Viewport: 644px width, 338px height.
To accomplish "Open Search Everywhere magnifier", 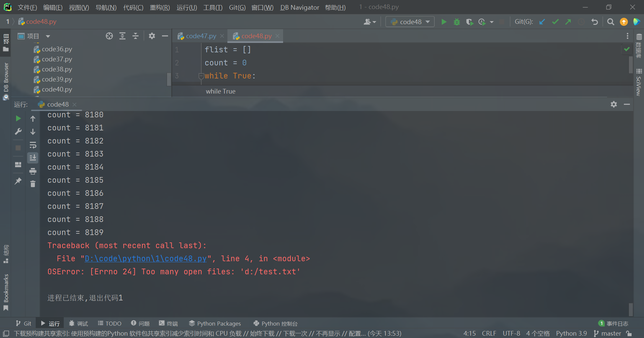I will 611,22.
